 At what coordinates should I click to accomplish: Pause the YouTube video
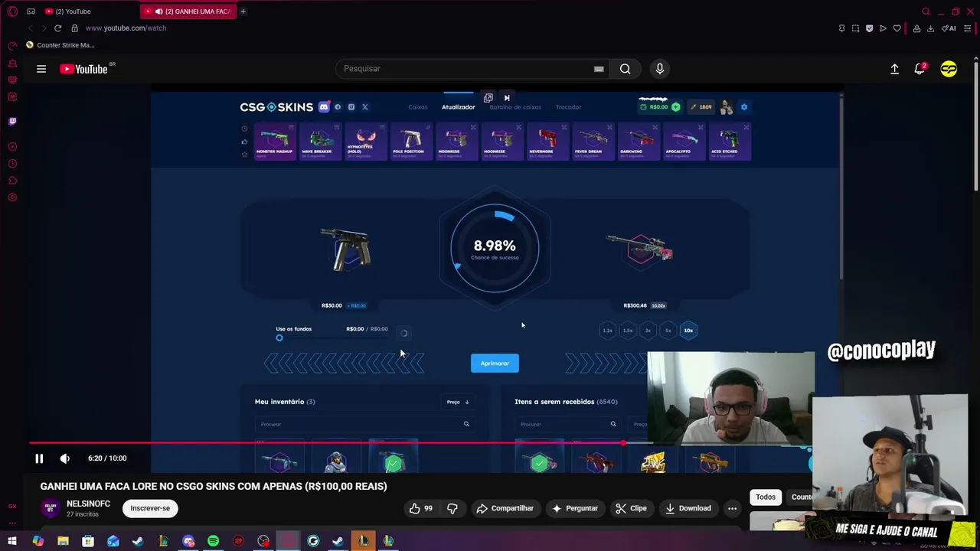(x=39, y=458)
